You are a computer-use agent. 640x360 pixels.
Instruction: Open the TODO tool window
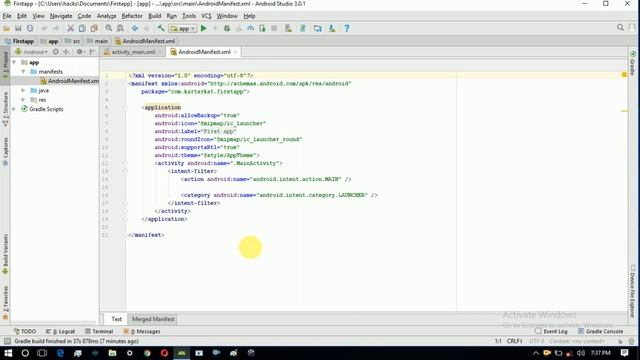25,331
